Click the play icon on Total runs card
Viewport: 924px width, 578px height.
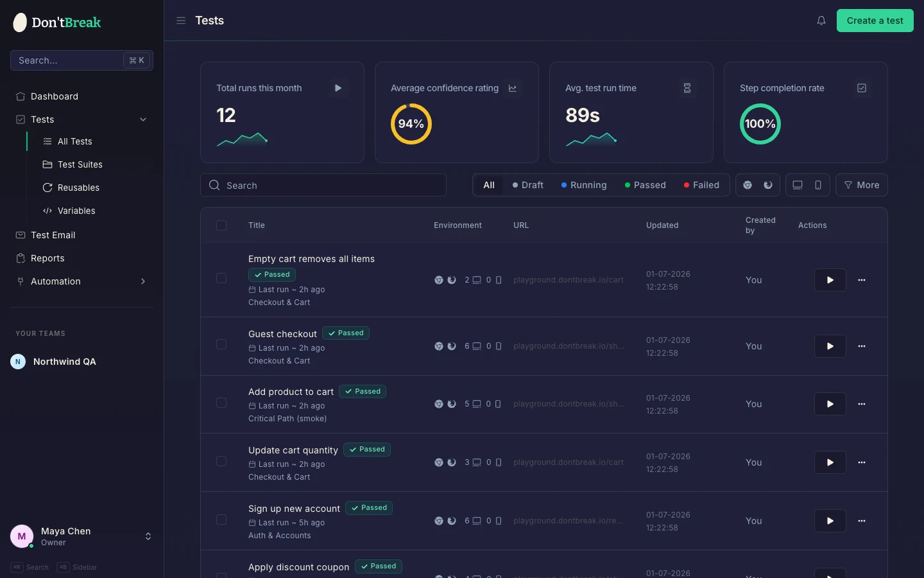coord(338,88)
